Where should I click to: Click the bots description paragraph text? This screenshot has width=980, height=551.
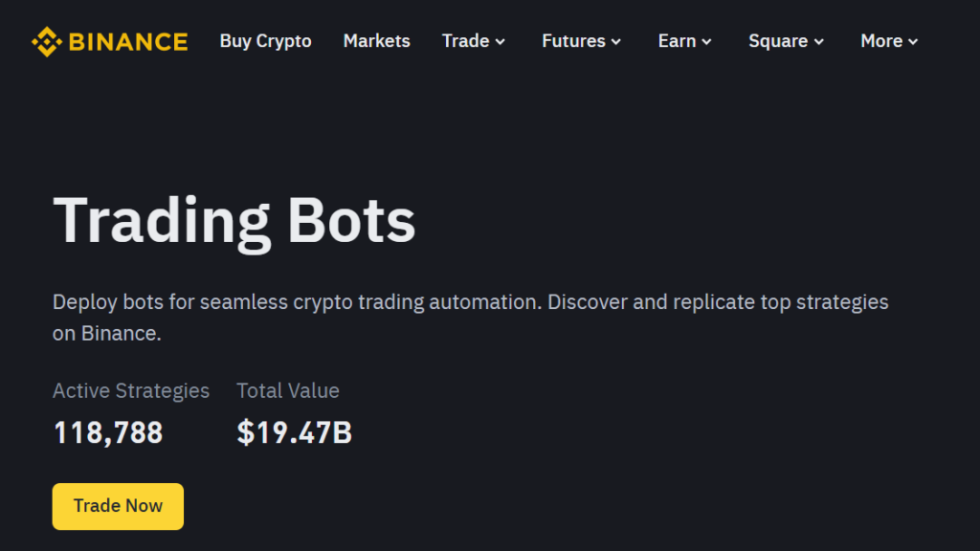pyautogui.click(x=471, y=318)
